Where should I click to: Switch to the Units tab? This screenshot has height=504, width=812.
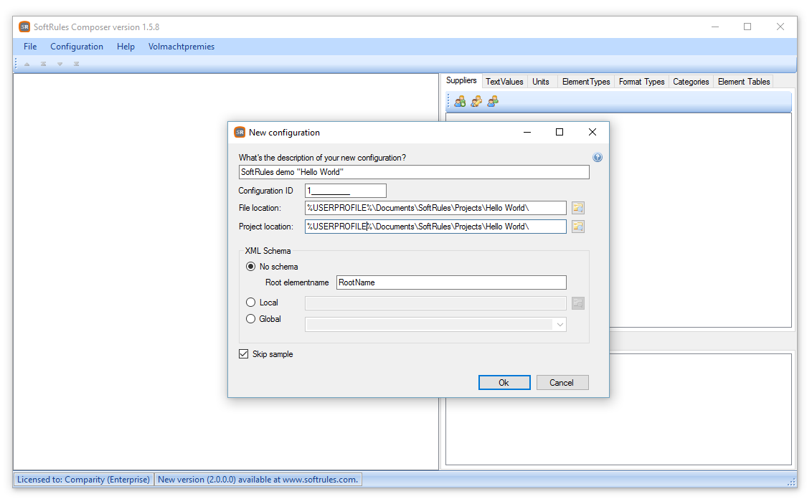(541, 82)
